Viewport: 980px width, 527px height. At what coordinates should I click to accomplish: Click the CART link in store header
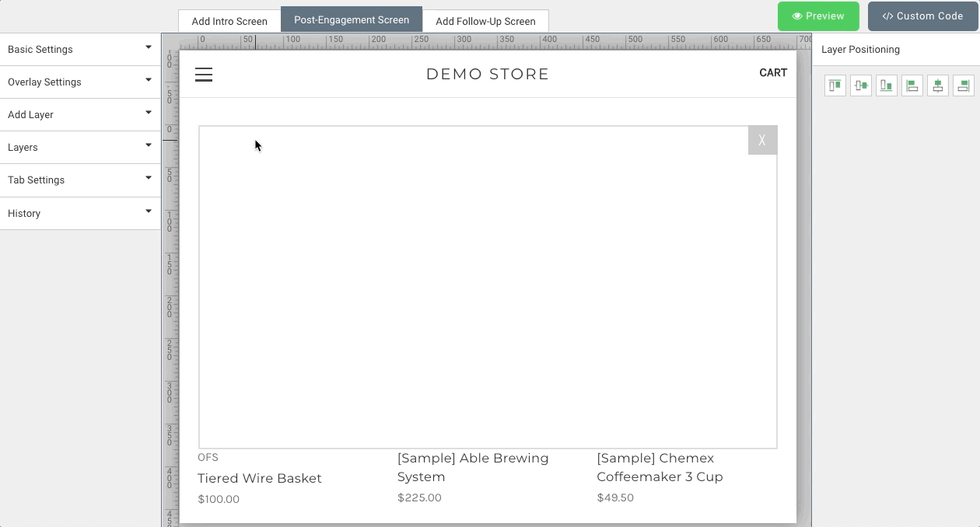tap(773, 72)
